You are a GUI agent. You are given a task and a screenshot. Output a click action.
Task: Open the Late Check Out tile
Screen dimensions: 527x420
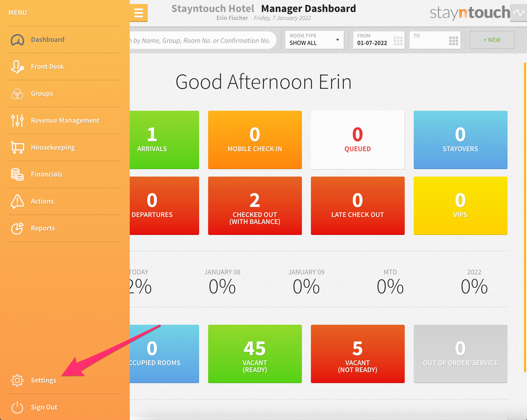357,206
